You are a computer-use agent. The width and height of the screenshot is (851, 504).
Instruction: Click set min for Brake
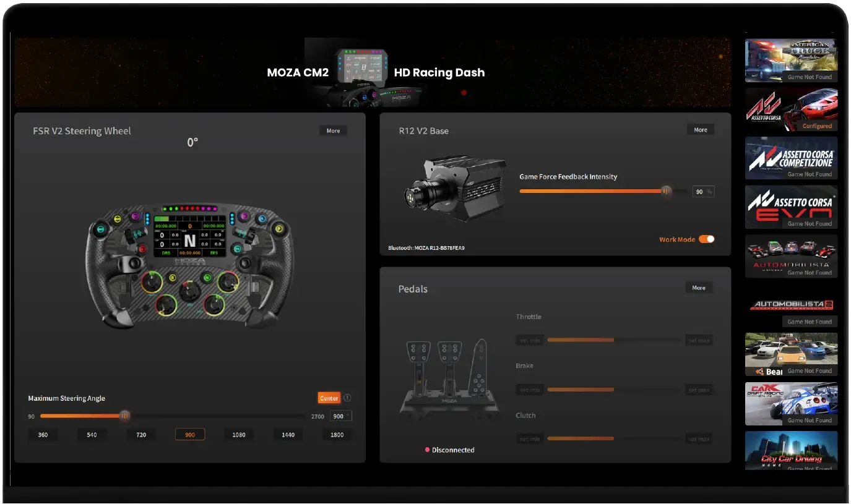[x=530, y=390]
